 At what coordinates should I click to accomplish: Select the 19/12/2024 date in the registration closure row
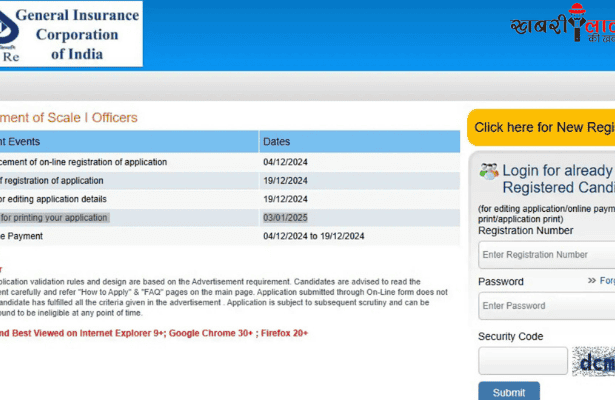[x=285, y=181]
